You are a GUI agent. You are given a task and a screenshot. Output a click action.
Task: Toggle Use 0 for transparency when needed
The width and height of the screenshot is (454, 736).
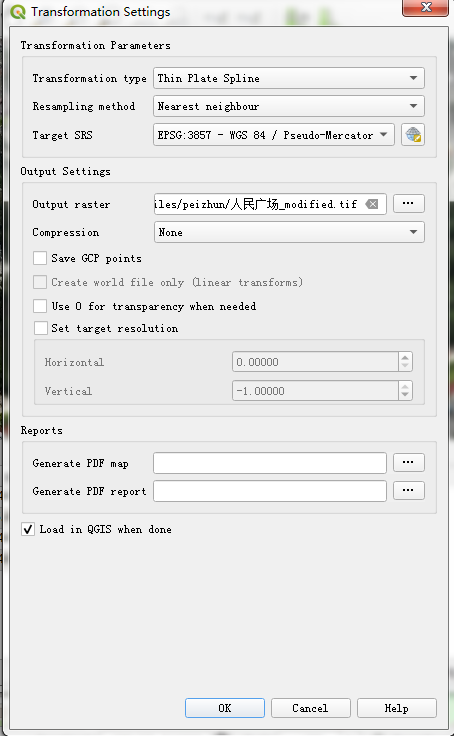40,306
